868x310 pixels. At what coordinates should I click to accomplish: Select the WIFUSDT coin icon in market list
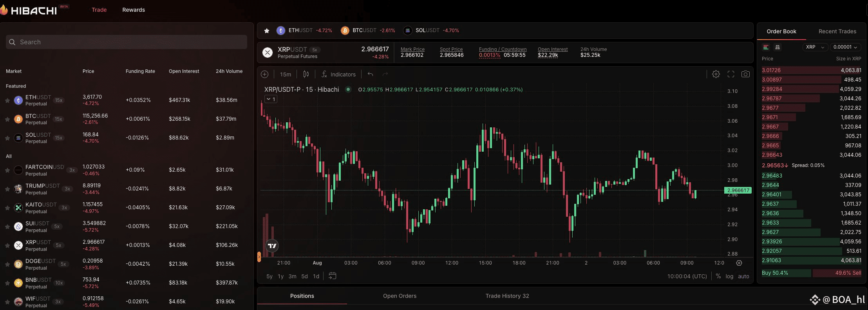pos(18,302)
